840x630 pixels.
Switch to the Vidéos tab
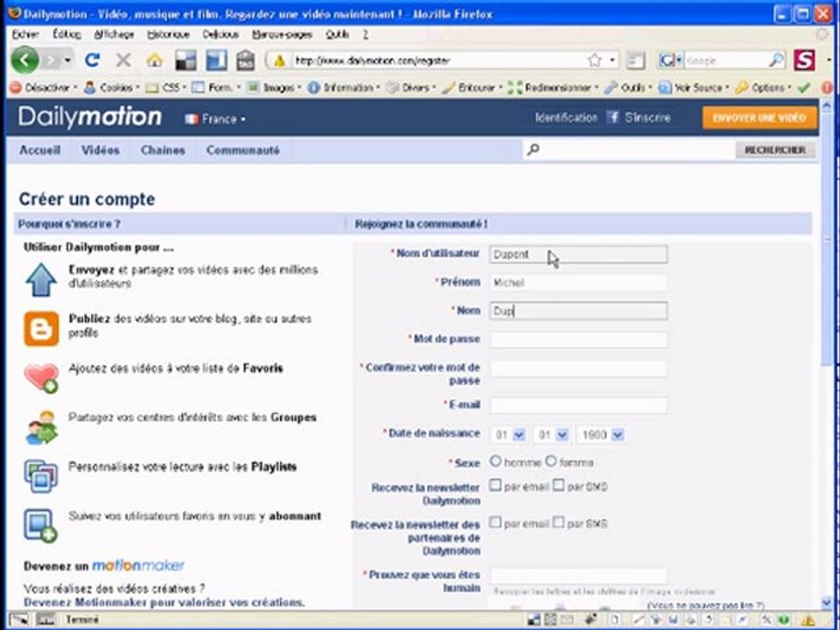tap(100, 150)
